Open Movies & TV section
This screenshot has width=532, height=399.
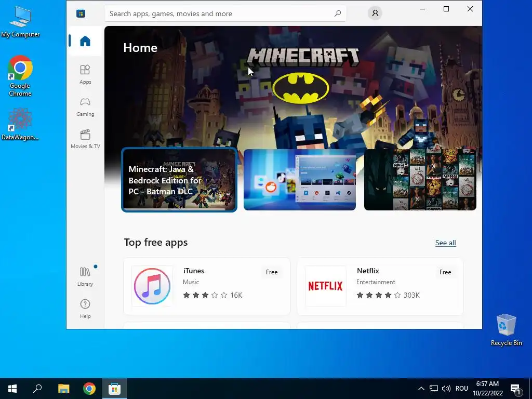pyautogui.click(x=85, y=139)
